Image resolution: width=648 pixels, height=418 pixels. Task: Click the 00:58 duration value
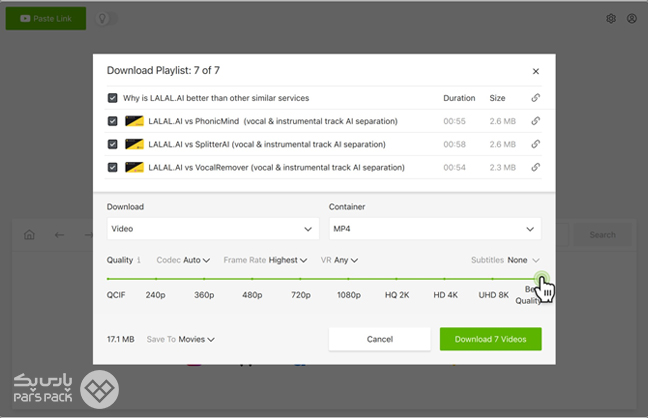[454, 144]
